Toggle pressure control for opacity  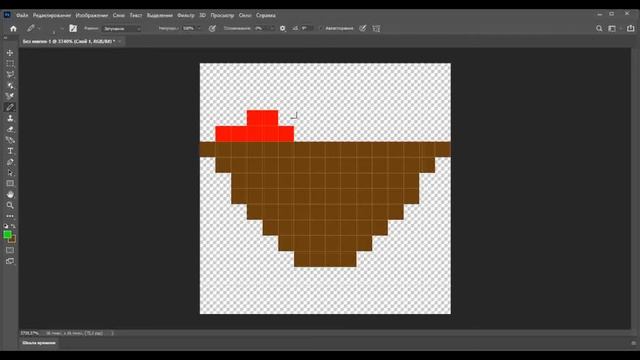pyautogui.click(x=212, y=29)
